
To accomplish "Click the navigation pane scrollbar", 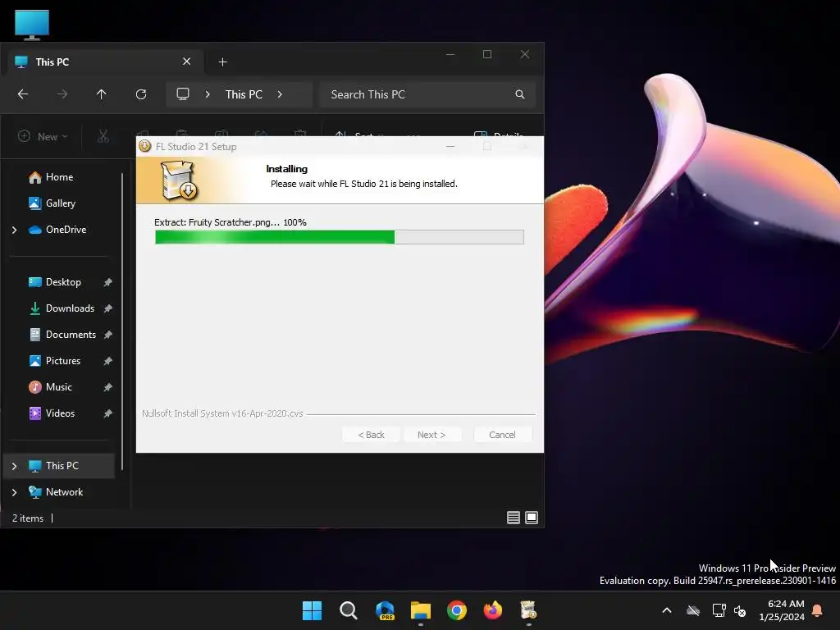I will tap(122, 322).
